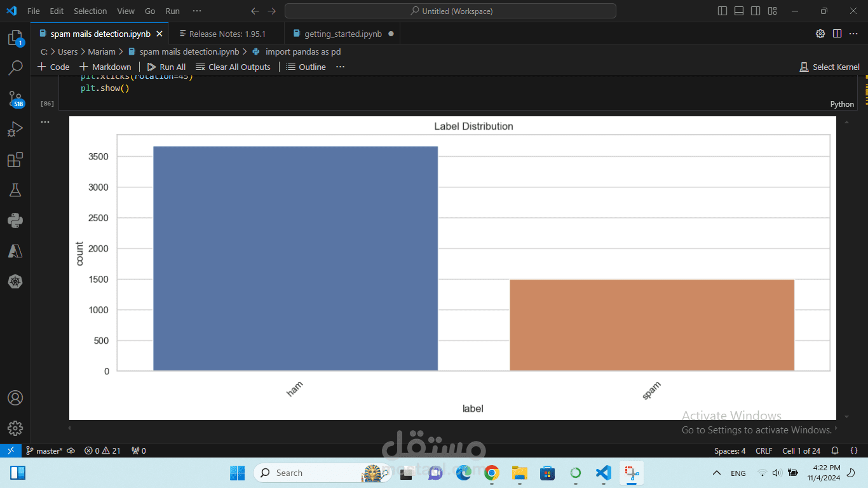Image resolution: width=868 pixels, height=488 pixels.
Task: Open the File menu
Action: coord(34,11)
